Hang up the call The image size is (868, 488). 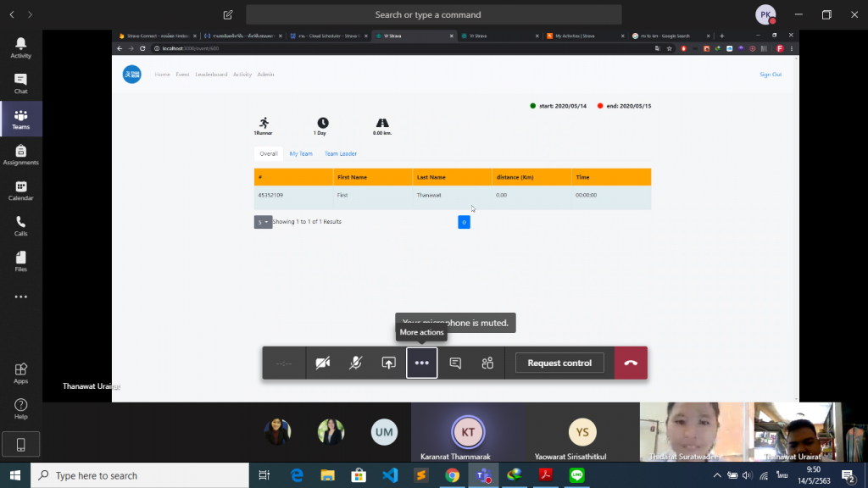pos(631,363)
